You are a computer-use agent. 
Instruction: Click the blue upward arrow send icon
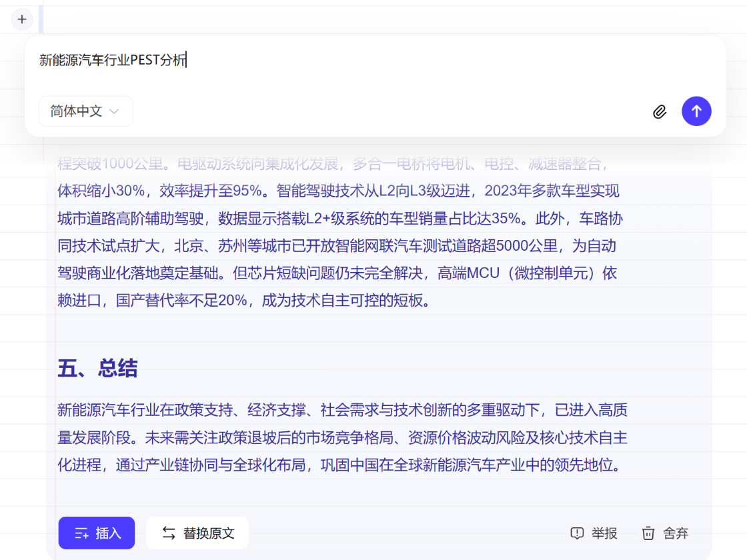pyautogui.click(x=696, y=111)
